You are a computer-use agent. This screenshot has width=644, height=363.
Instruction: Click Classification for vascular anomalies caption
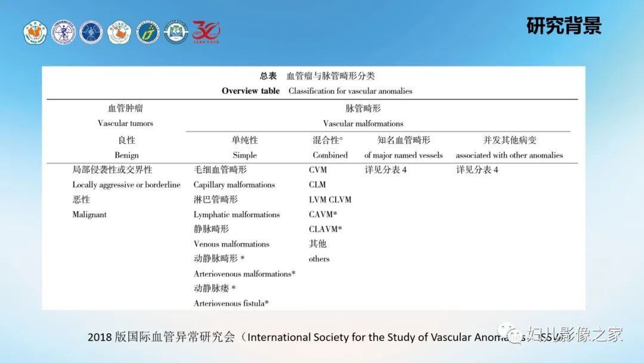tap(351, 91)
